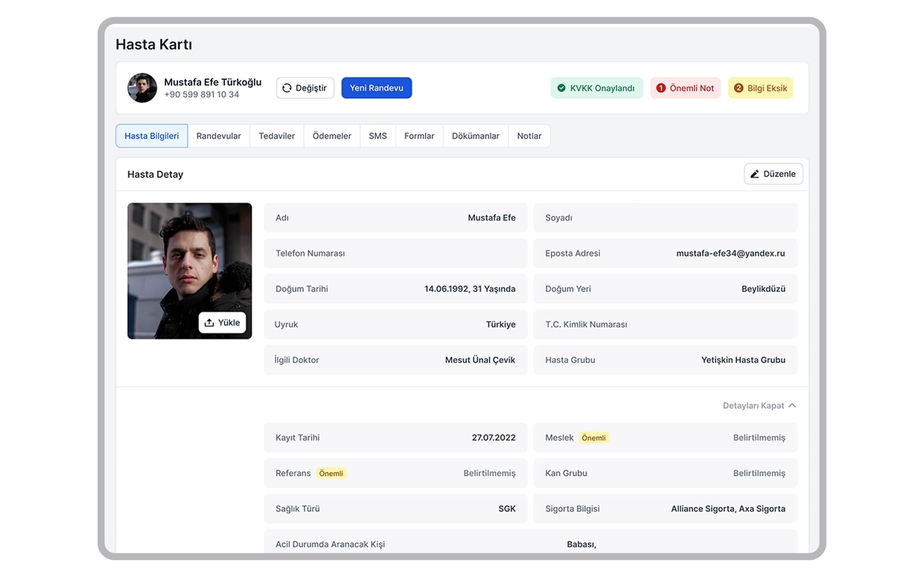The image size is (924, 577).
Task: Click the upload icon in Yükle button
Action: pyautogui.click(x=209, y=323)
